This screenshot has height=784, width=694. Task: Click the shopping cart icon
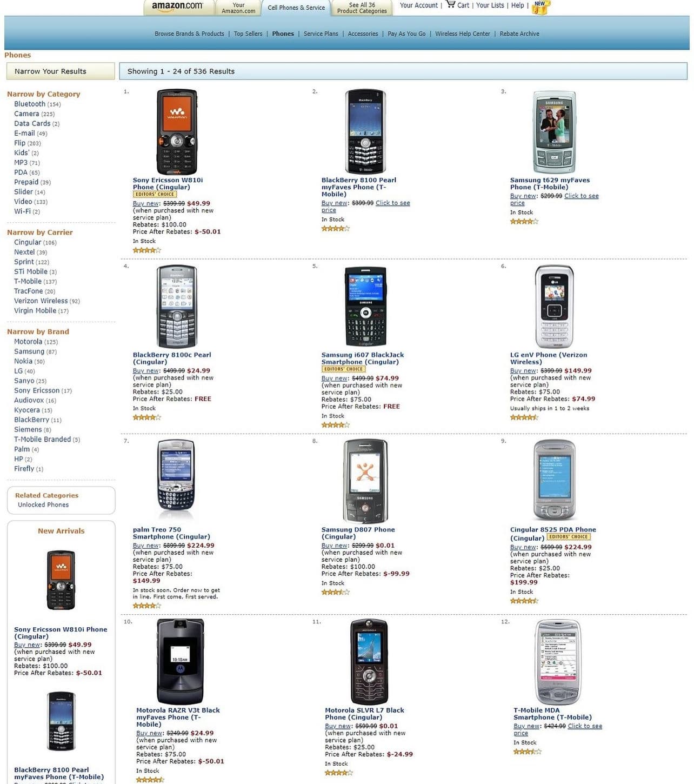450,4
